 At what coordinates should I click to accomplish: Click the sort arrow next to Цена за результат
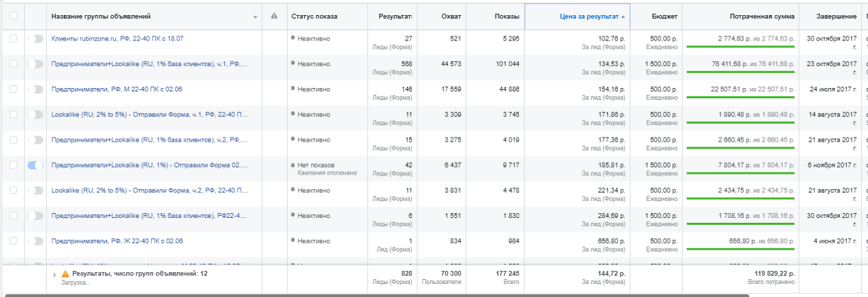[623, 16]
